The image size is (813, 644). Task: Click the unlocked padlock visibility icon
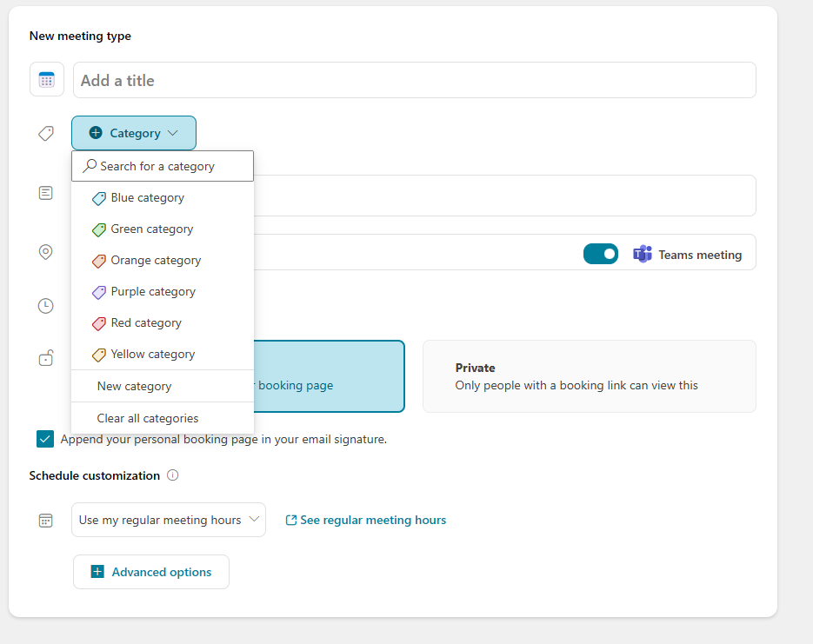tap(46, 358)
